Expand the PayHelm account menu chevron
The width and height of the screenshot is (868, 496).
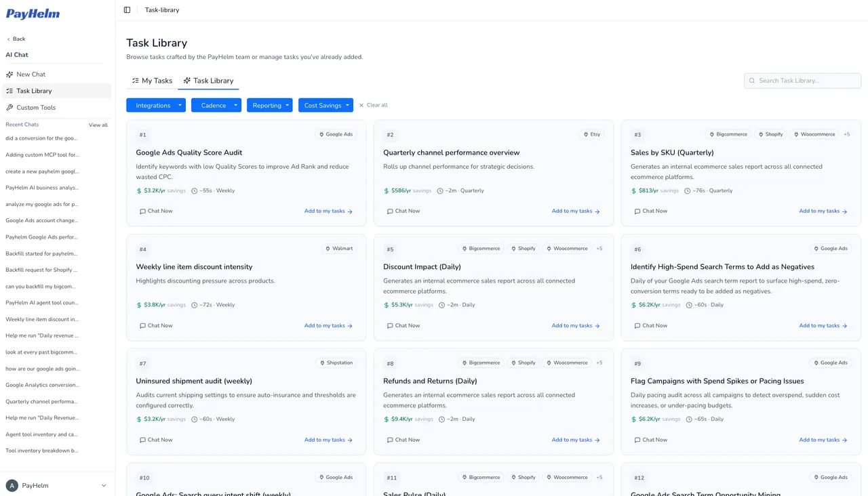pyautogui.click(x=104, y=485)
